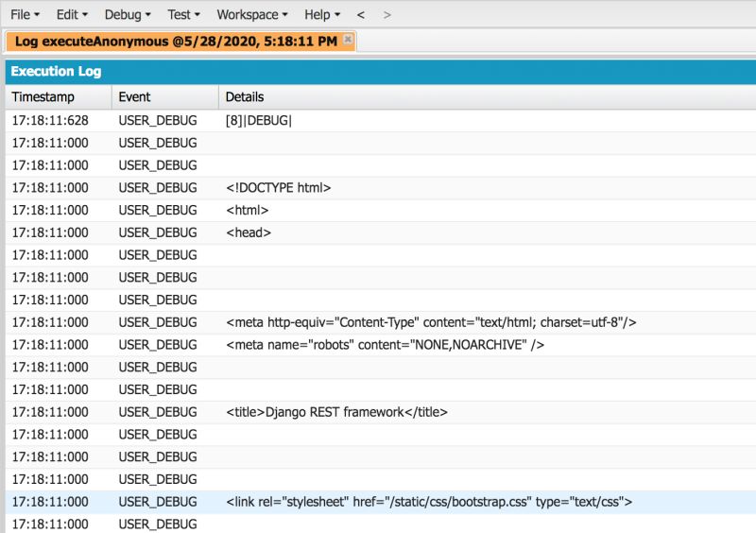Open the Debug menu
This screenshot has height=533, width=756.
(x=128, y=14)
